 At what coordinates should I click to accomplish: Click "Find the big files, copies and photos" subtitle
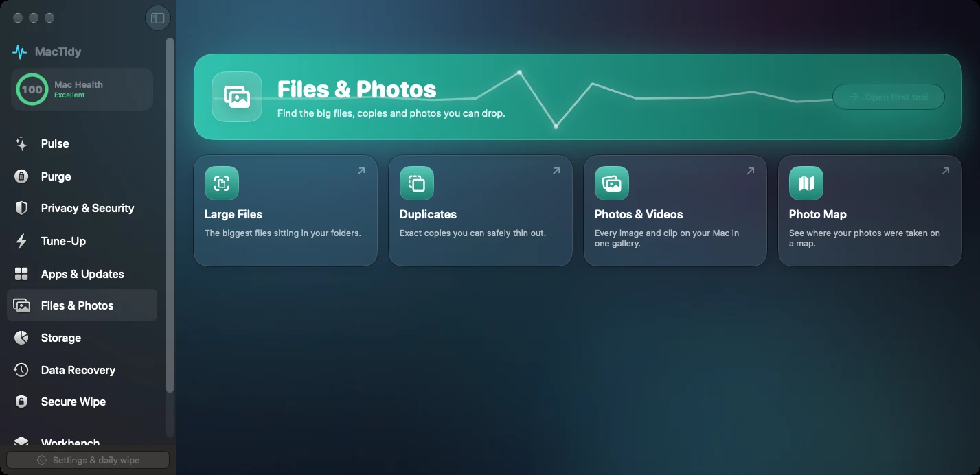point(391,113)
